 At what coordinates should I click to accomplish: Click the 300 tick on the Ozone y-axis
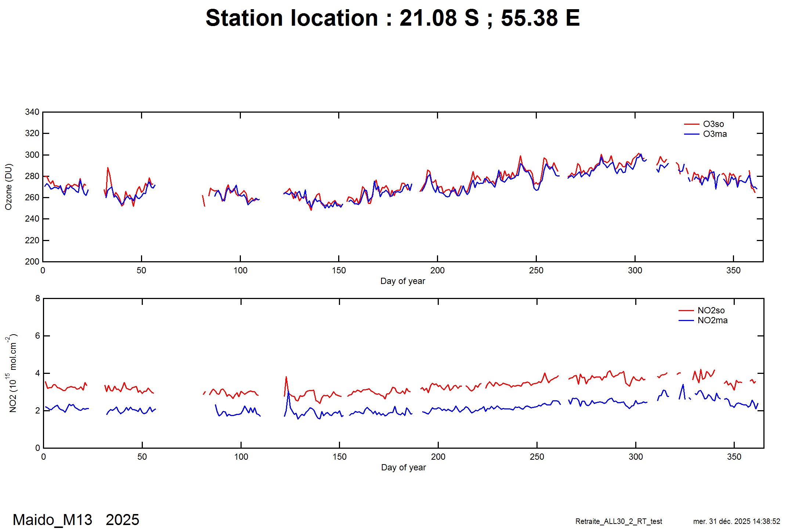click(32, 155)
